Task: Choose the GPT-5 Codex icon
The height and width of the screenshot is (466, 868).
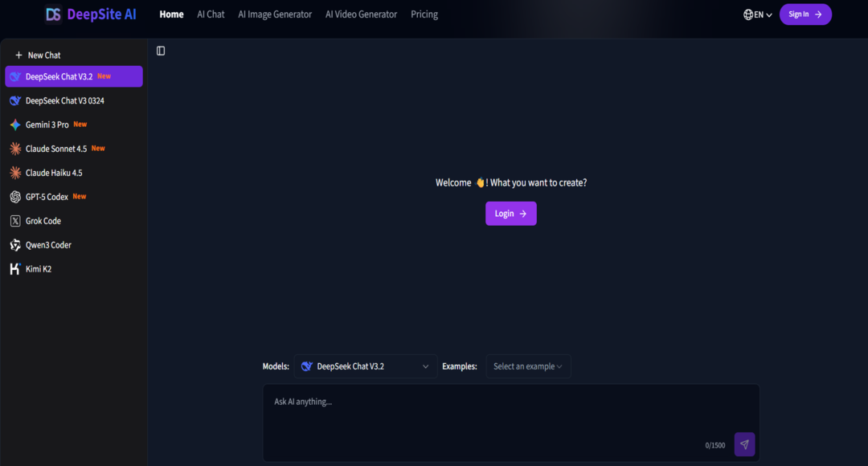Action: tap(15, 197)
